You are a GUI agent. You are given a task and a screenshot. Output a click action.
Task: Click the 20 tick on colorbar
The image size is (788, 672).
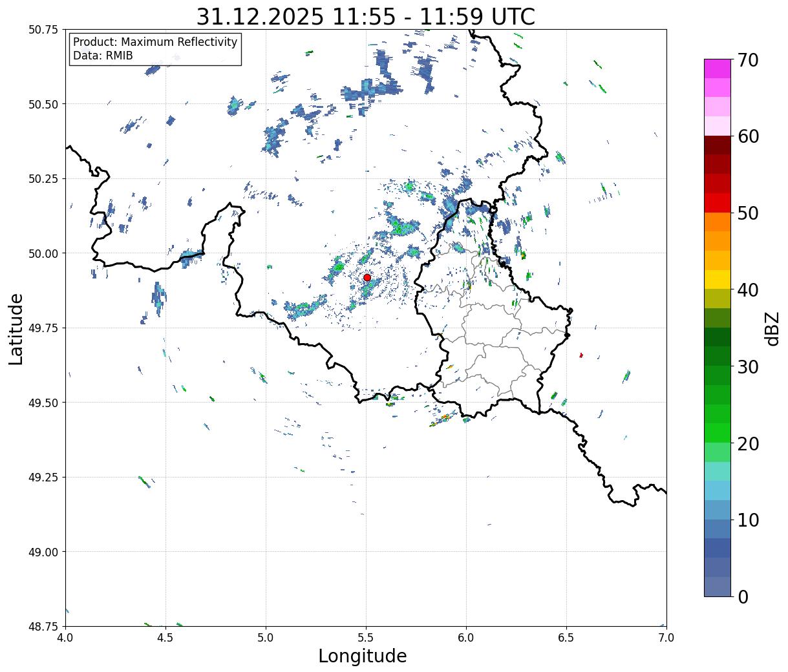tap(748, 443)
